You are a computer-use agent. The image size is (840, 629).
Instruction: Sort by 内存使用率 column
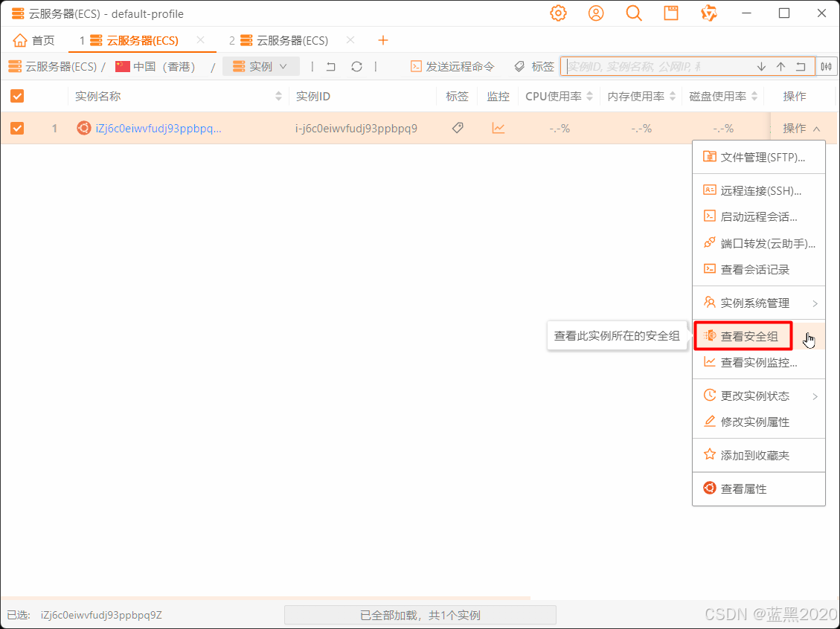point(673,97)
